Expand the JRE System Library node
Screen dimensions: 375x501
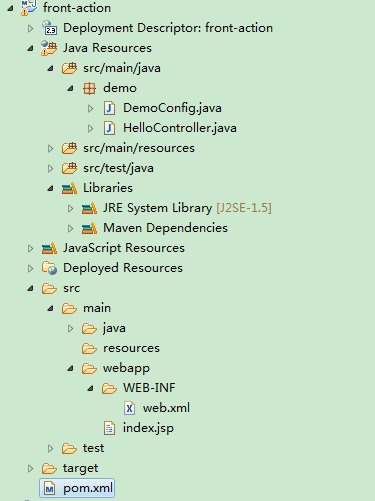[x=70, y=208]
